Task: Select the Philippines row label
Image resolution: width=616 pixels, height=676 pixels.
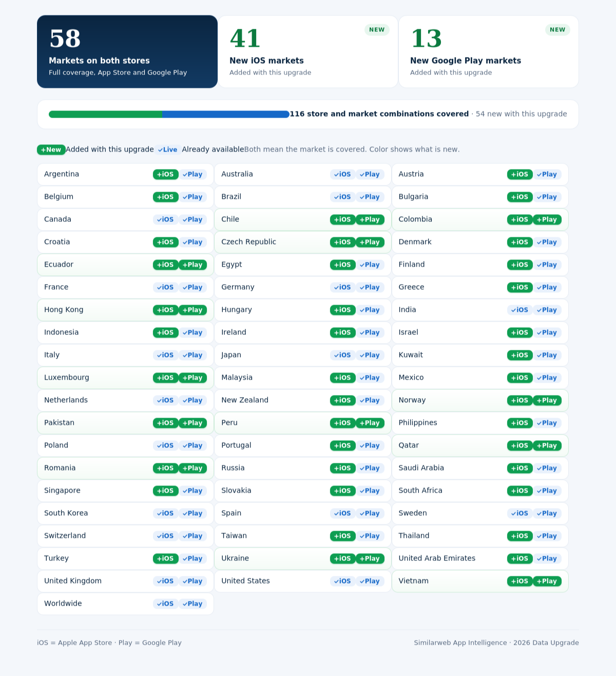Action: click(x=418, y=423)
